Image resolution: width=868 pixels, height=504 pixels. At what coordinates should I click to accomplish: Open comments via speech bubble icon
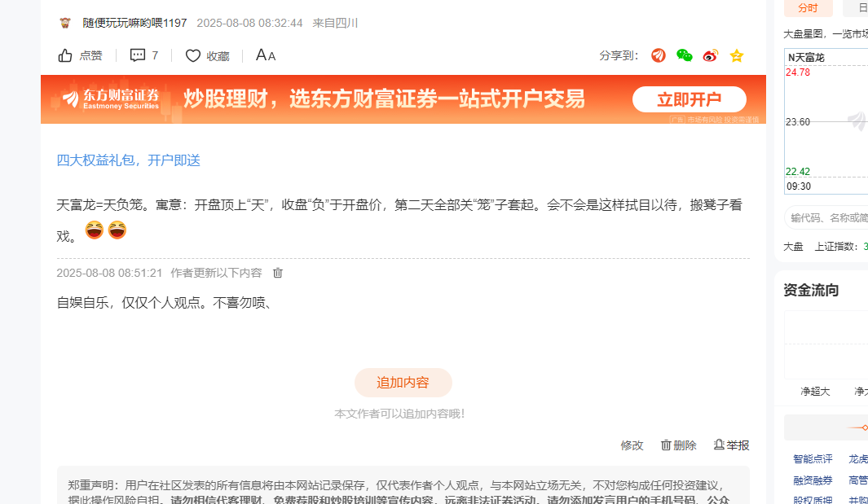(x=137, y=55)
